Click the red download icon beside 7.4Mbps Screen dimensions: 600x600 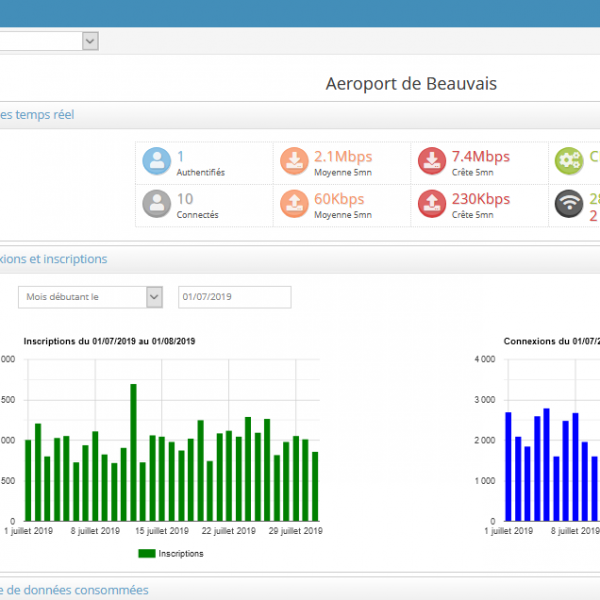[432, 161]
